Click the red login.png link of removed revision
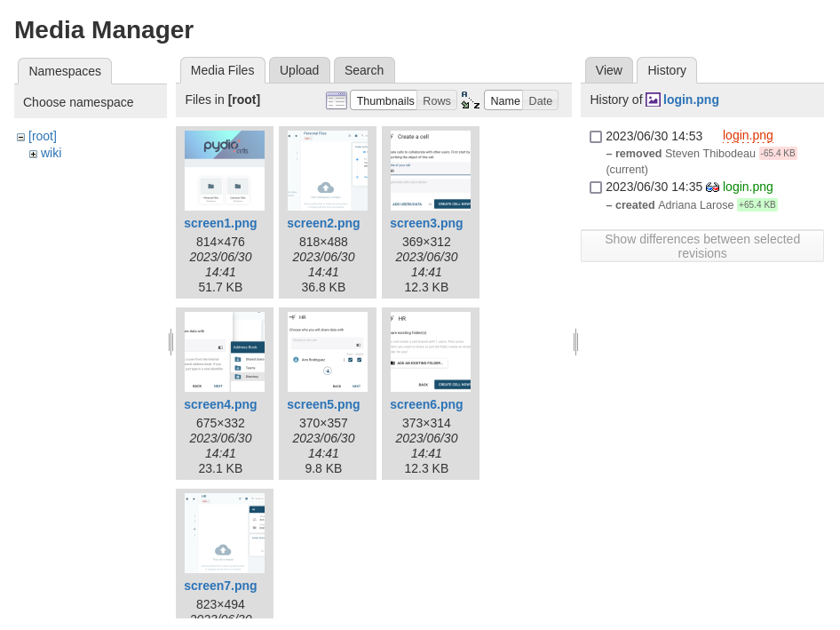Image resolution: width=840 pixels, height=630 pixels. pos(748,136)
